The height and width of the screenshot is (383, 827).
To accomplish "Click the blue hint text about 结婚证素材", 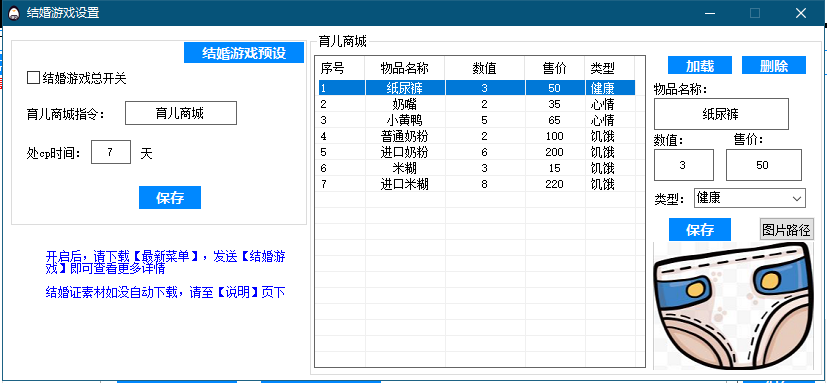I will click(x=166, y=292).
